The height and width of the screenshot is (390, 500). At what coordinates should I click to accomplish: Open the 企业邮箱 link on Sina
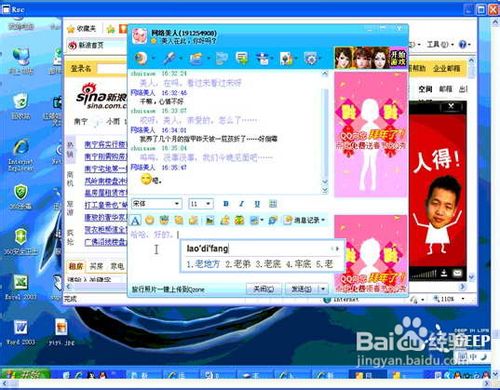pyautogui.click(x=447, y=68)
